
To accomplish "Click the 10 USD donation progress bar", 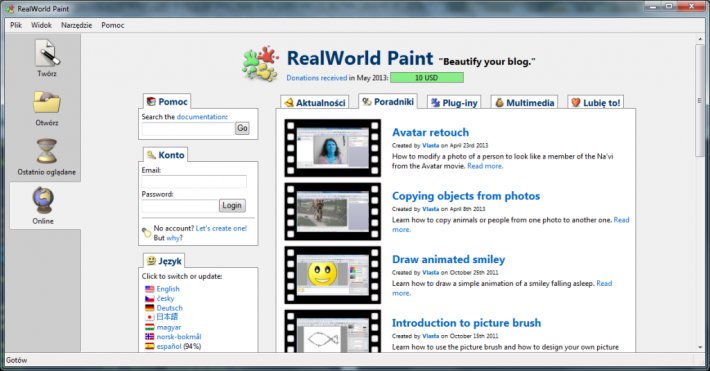I will 427,78.
